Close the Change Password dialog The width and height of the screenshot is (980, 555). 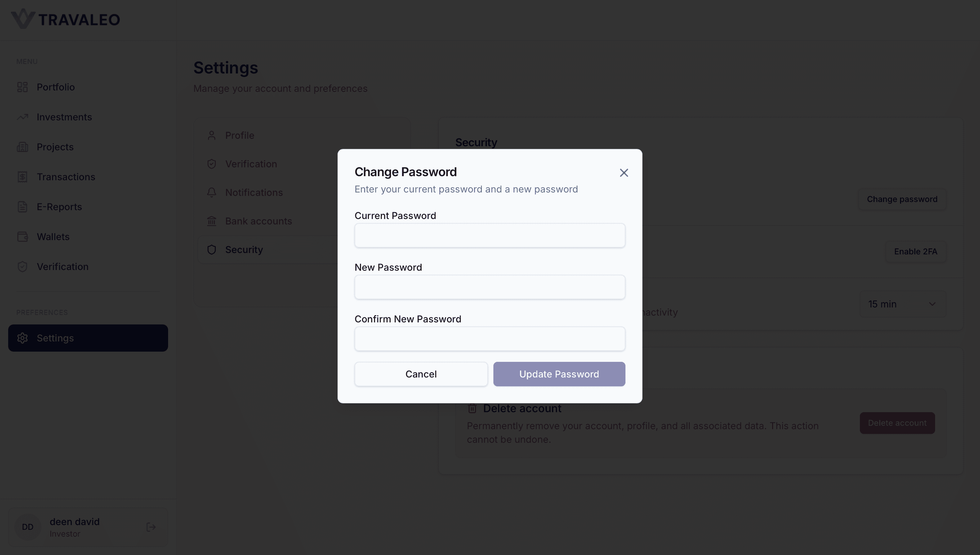click(x=624, y=173)
